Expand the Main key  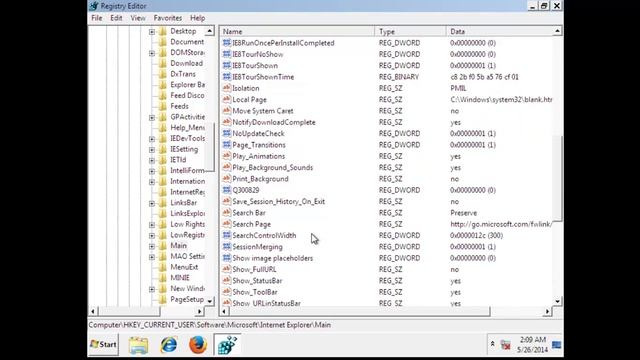click(152, 246)
